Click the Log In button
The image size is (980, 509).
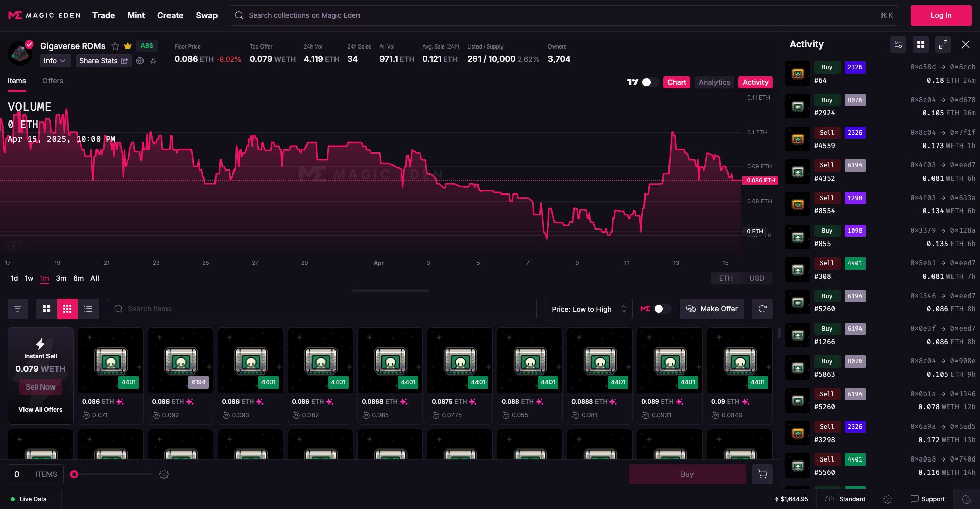point(941,15)
